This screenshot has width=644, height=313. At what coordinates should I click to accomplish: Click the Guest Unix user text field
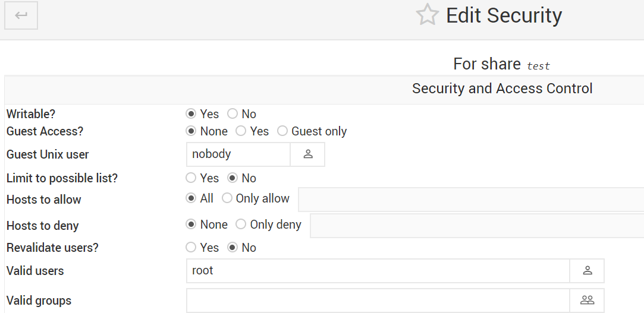(238, 154)
